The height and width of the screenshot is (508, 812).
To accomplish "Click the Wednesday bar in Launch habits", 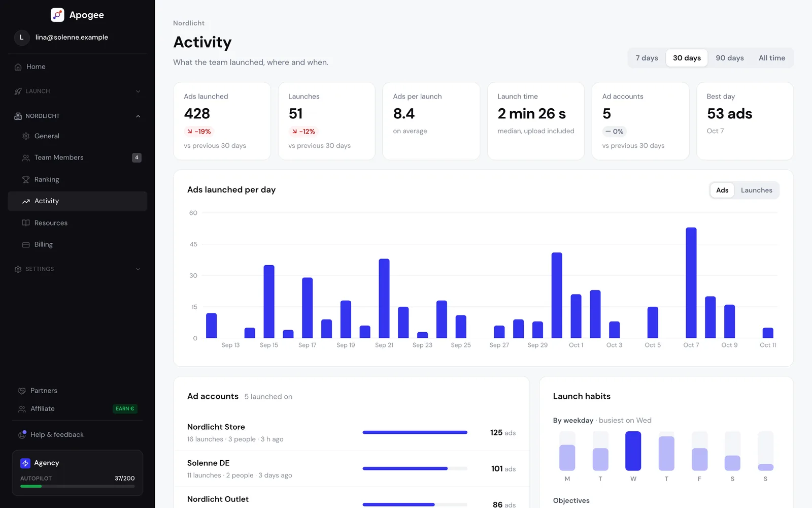I will pos(633,451).
